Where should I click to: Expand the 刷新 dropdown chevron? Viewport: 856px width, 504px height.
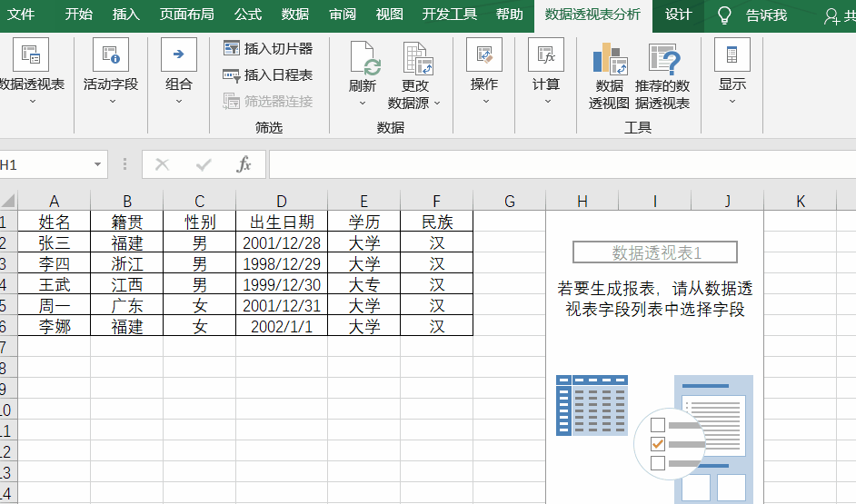pos(363,104)
